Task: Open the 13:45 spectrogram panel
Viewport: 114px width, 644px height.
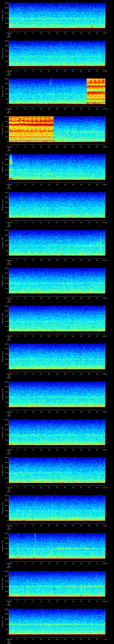Action: tap(57, 54)
